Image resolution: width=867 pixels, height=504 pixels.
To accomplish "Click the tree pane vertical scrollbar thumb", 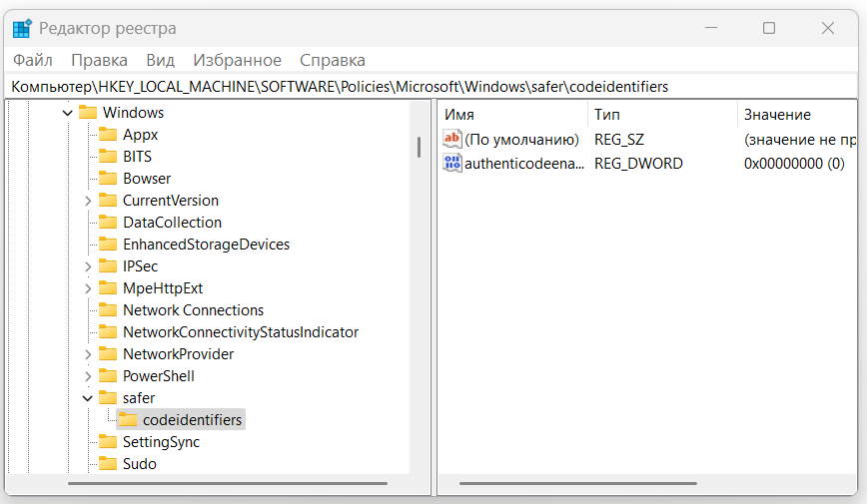I will pos(420,147).
